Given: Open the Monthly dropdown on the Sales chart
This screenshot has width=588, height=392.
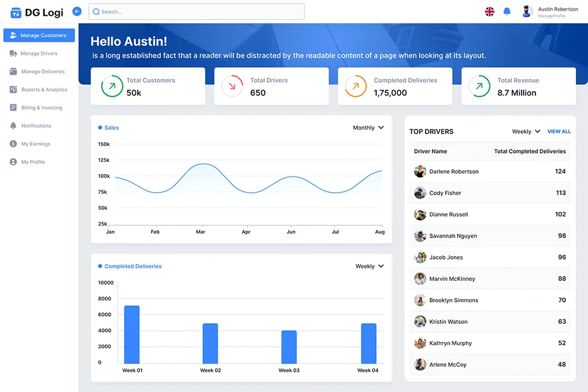Looking at the screenshot, I should pos(369,127).
